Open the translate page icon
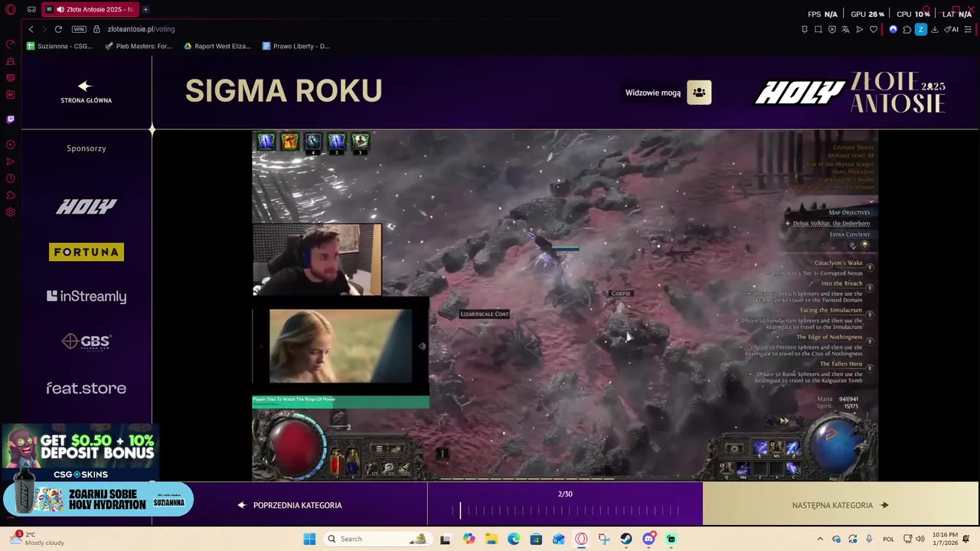This screenshot has width=980, height=551. (x=846, y=29)
